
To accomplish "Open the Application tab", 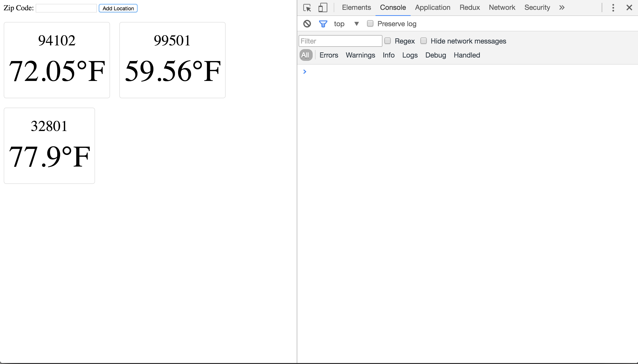I will 433,7.
